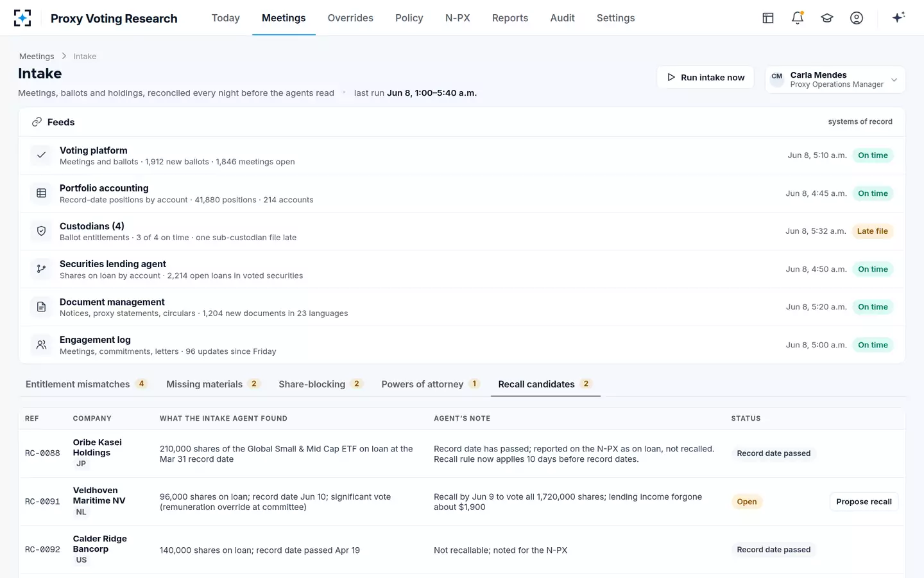Open the Policy section
Image resolution: width=924 pixels, height=578 pixels.
pos(409,18)
